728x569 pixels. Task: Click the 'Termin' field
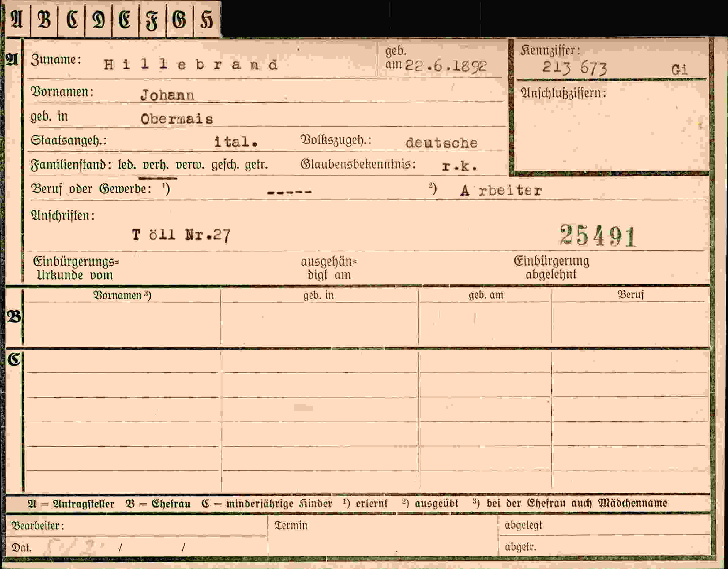pos(383,535)
